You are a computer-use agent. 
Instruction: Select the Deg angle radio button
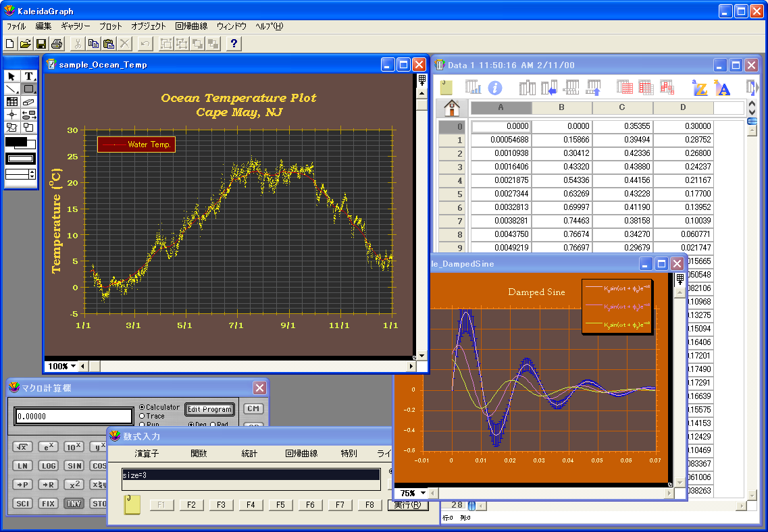[191, 425]
